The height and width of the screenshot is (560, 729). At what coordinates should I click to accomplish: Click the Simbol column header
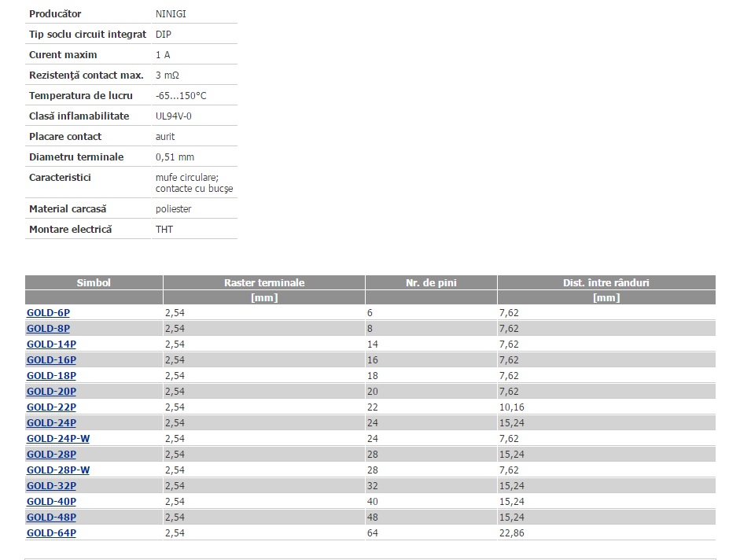point(94,282)
